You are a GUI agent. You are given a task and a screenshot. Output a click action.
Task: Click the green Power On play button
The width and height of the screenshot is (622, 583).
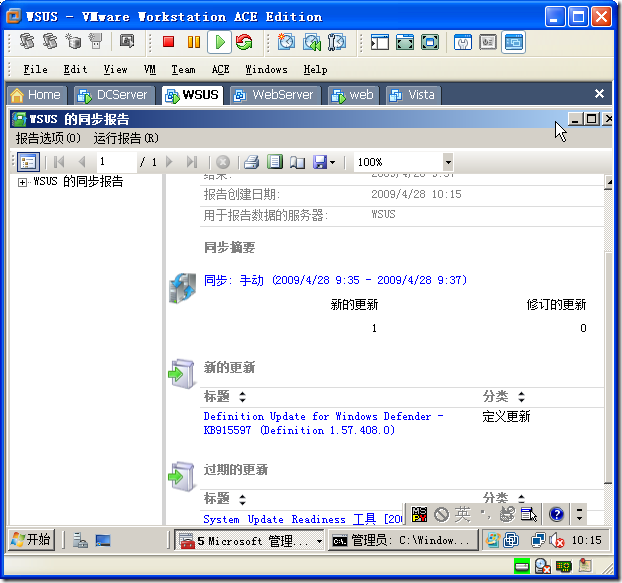pyautogui.click(x=219, y=42)
